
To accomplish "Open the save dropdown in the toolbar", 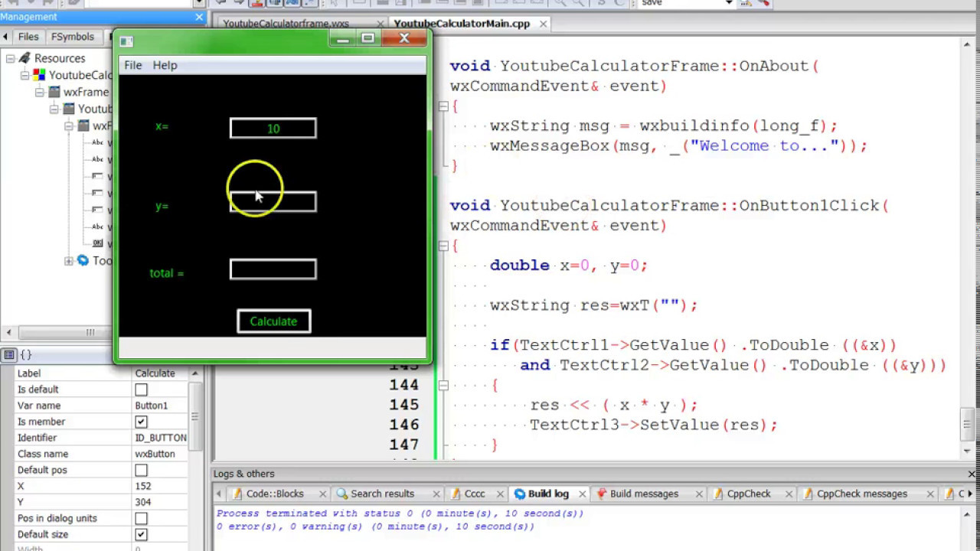I will [729, 4].
